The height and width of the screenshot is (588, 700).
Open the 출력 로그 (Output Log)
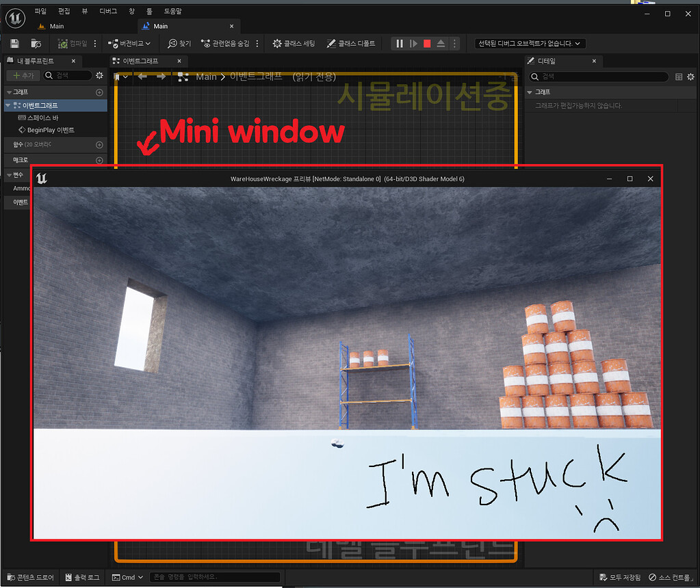point(82,577)
